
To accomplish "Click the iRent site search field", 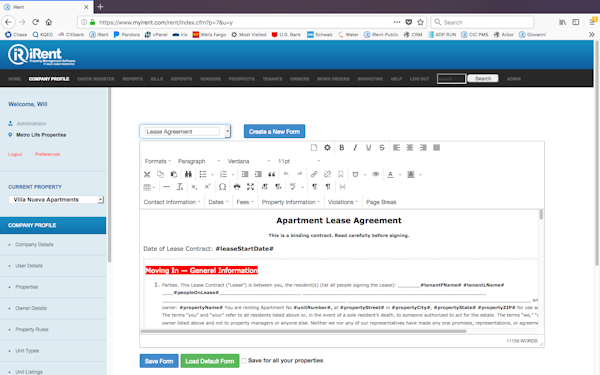I will click(452, 79).
